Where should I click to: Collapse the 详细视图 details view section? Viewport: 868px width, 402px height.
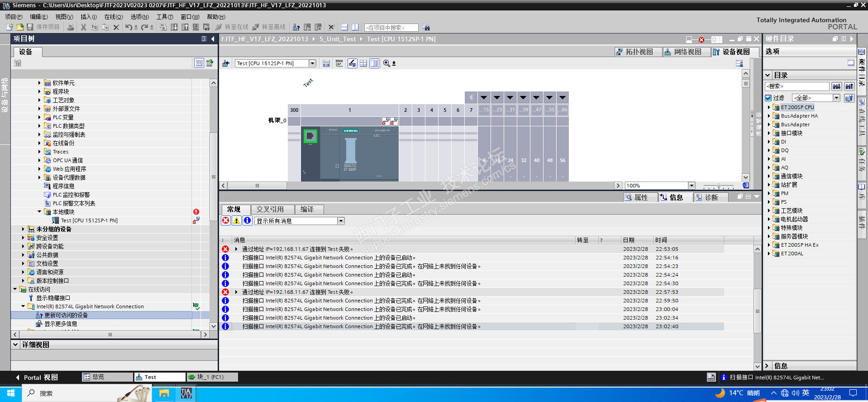(15, 345)
